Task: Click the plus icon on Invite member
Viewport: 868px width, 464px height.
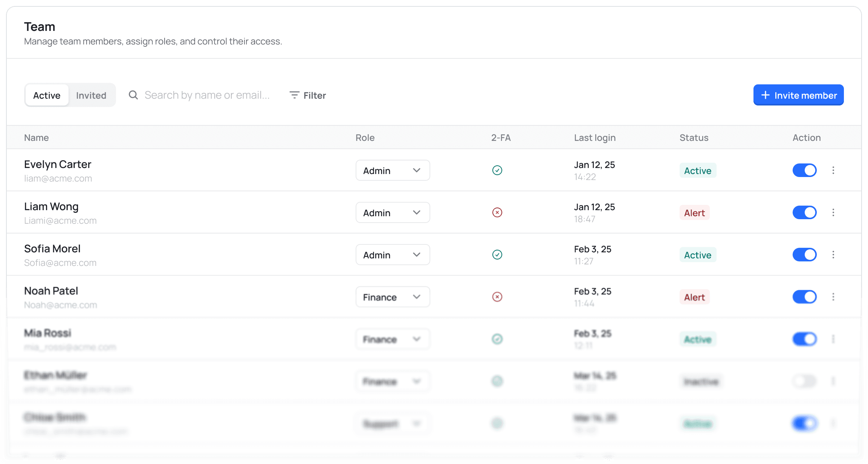Action: (x=766, y=95)
